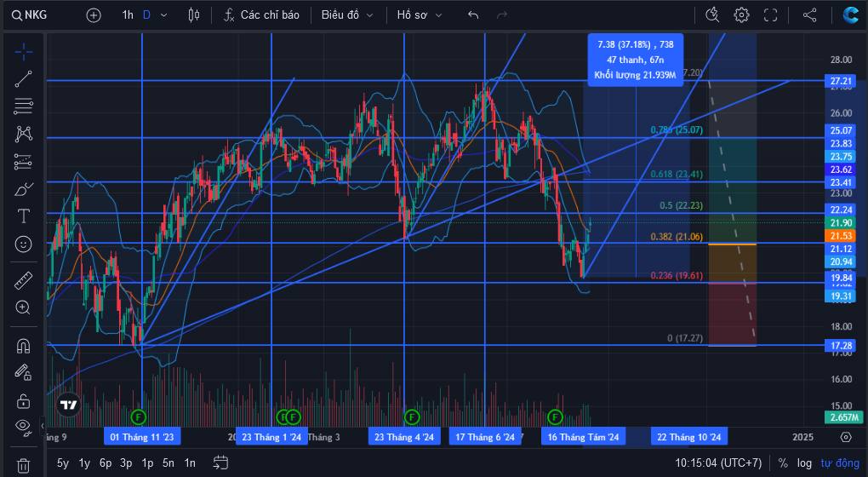Click the F event marker near 23 Tháng 4 '24
This screenshot has height=477, width=868.
click(x=412, y=417)
